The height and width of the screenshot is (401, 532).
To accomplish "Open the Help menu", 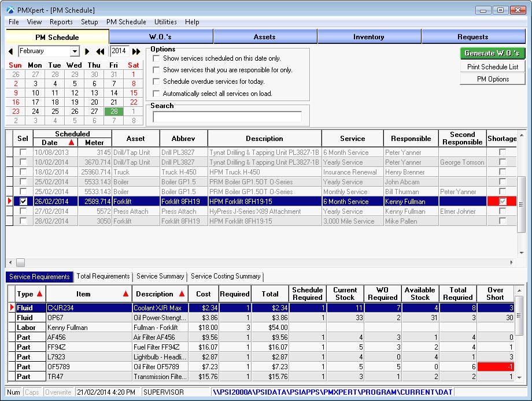I will [x=192, y=22].
